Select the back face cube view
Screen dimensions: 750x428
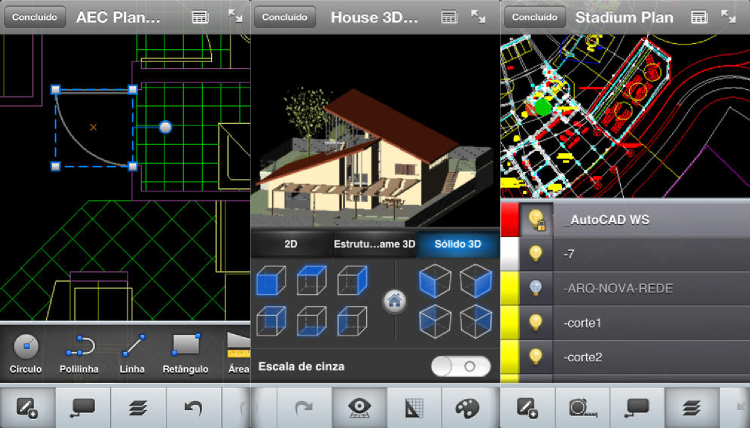271,321
